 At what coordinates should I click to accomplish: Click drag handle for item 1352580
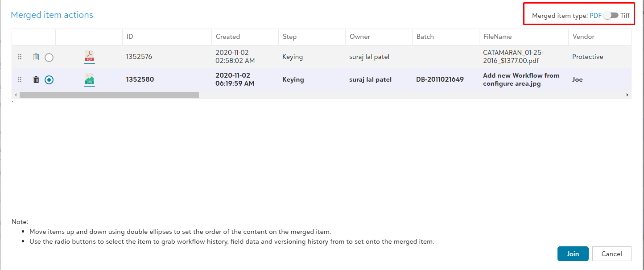20,80
